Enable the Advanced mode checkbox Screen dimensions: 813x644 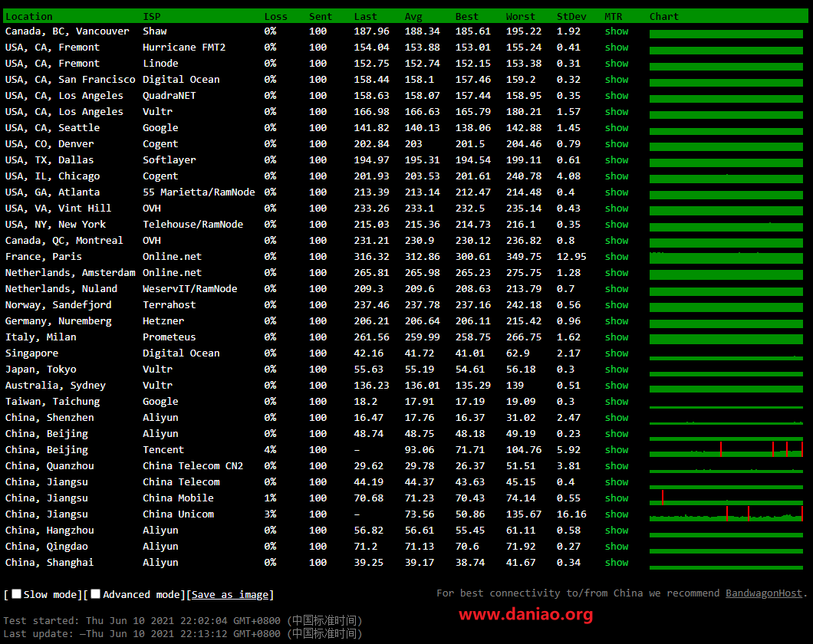coord(95,593)
